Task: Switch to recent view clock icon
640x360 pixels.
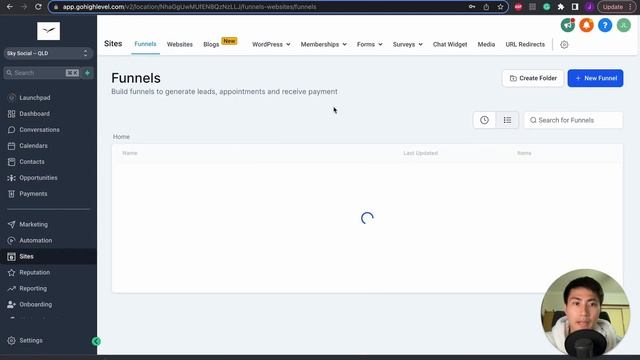Action: click(x=484, y=120)
